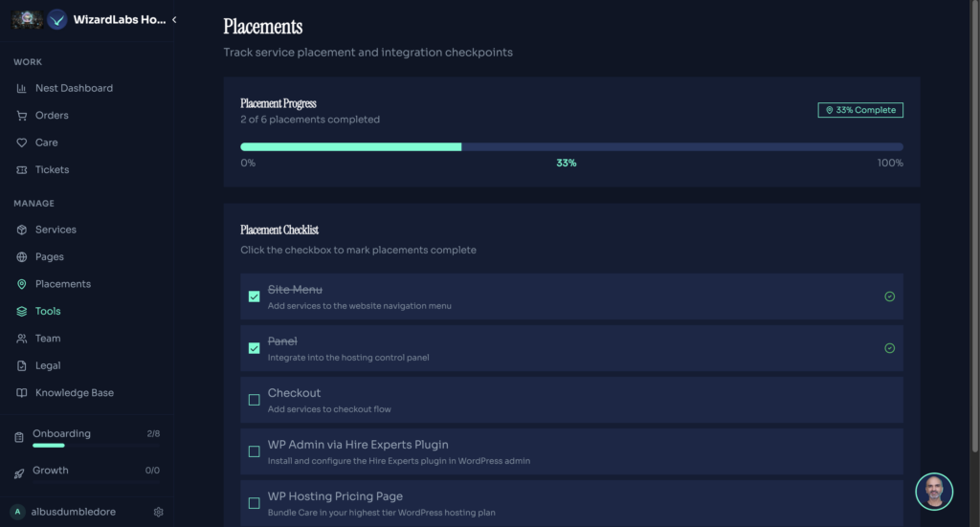Click the Placement Progress bar
This screenshot has width=980, height=527.
tap(571, 147)
